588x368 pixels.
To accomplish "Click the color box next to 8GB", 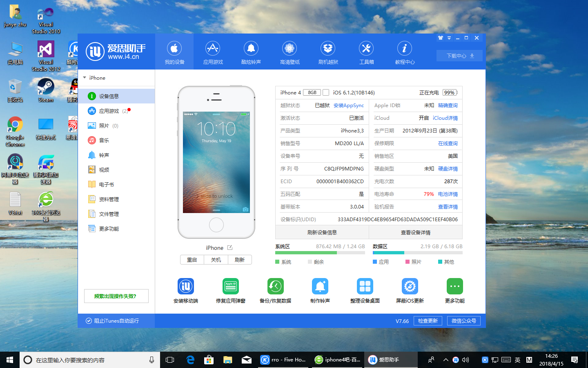I will click(326, 92).
